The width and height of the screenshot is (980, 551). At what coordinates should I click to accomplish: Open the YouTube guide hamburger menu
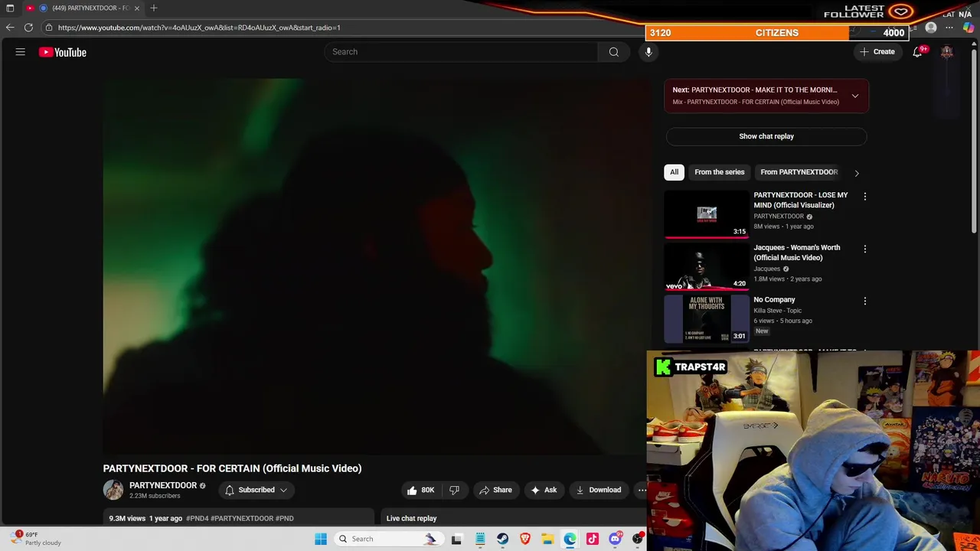21,52
